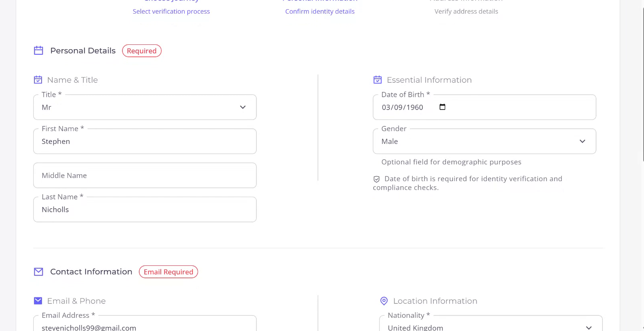Click the Last Name field with Nicholls

[145, 210]
